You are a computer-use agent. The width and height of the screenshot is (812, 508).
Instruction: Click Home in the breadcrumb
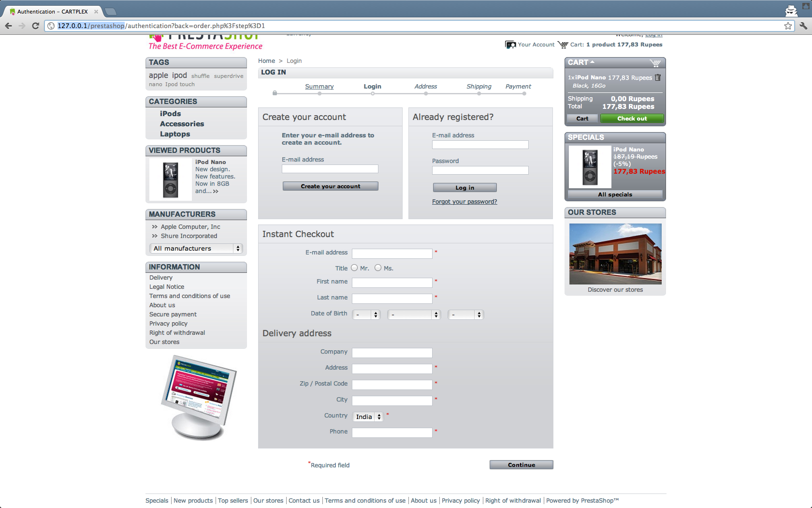point(266,61)
